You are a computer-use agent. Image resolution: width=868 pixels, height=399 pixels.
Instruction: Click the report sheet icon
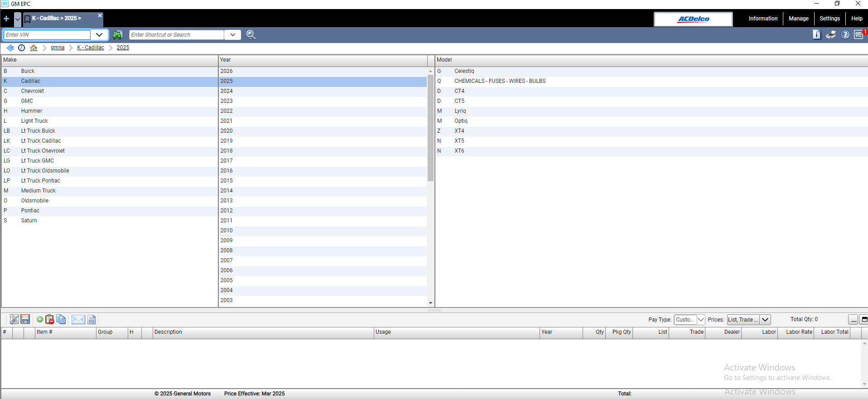[x=92, y=320]
